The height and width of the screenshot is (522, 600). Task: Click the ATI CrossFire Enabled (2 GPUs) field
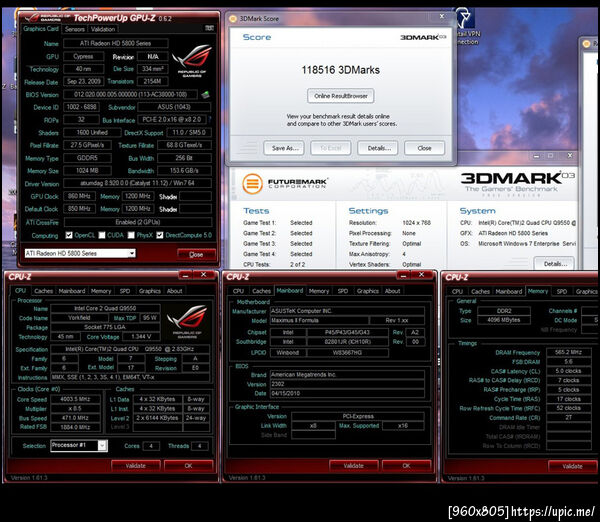(x=138, y=222)
